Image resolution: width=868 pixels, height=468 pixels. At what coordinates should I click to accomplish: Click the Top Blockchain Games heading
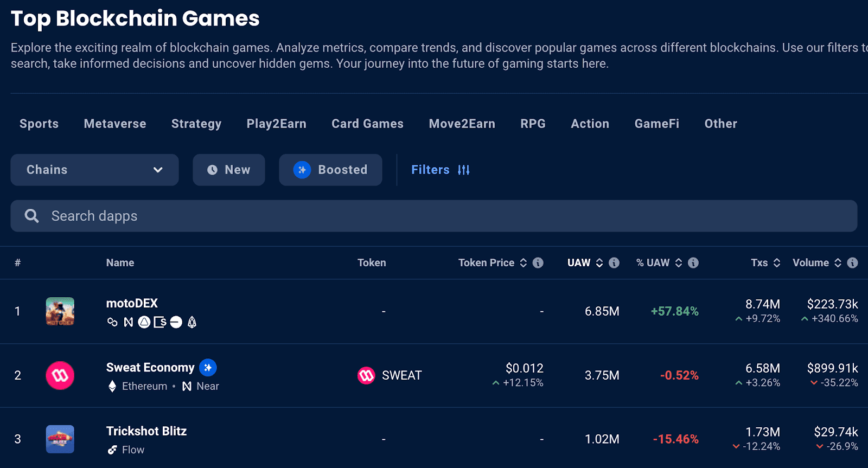pyautogui.click(x=135, y=18)
